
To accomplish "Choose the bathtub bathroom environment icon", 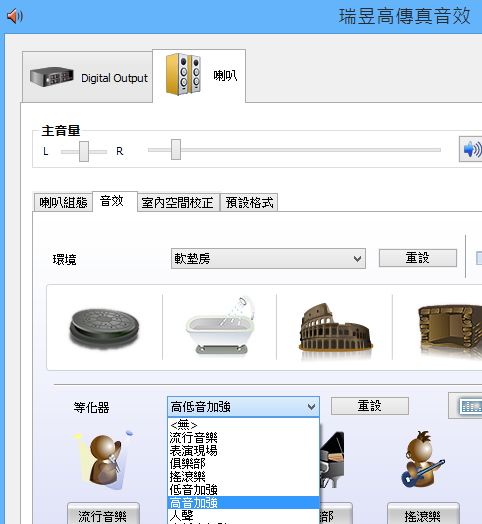I will click(x=220, y=325).
